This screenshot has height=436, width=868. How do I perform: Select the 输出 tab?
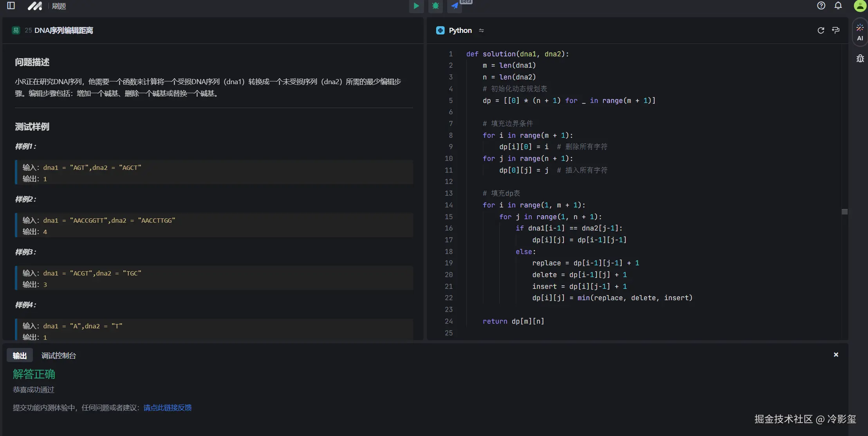pos(20,355)
